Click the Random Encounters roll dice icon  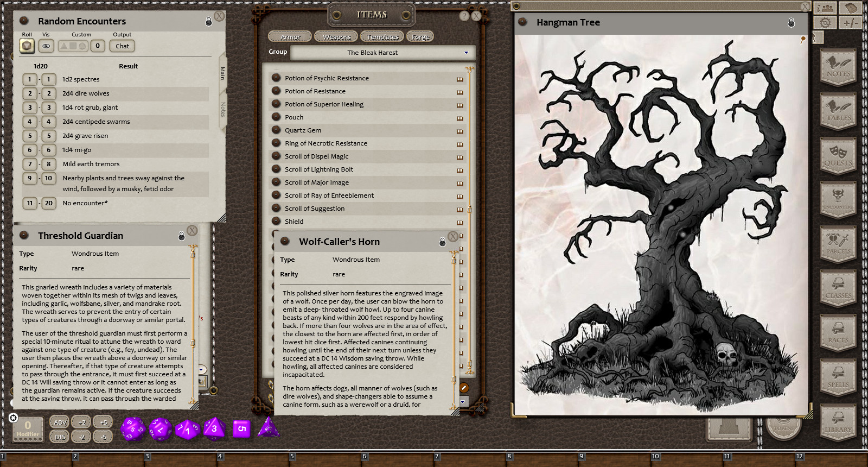click(27, 46)
